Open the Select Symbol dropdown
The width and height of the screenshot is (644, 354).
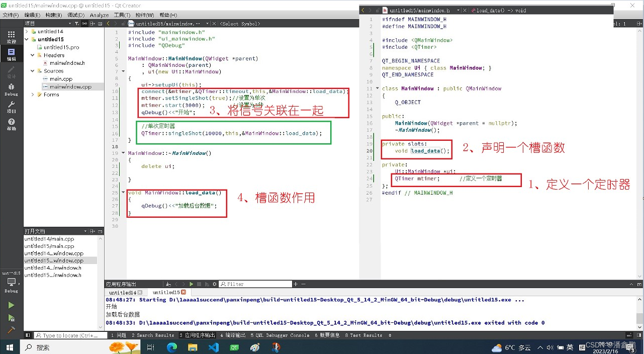240,24
